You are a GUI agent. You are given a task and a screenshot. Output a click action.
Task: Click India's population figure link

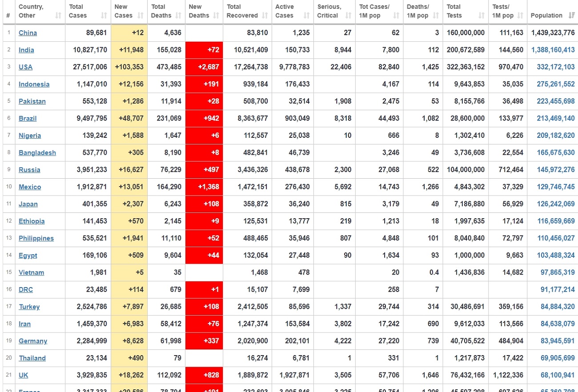pos(553,50)
